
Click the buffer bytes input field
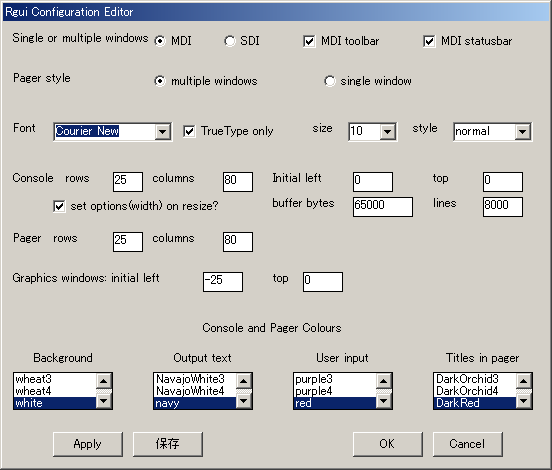pyautogui.click(x=383, y=207)
